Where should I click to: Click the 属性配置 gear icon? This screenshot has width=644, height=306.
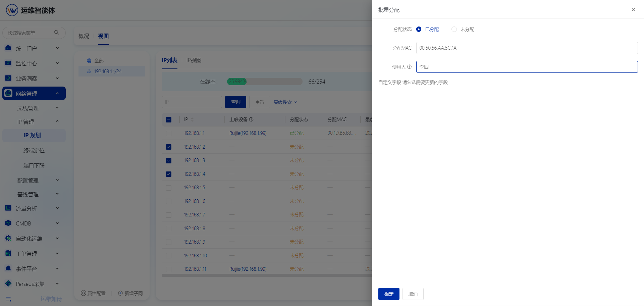83,293
